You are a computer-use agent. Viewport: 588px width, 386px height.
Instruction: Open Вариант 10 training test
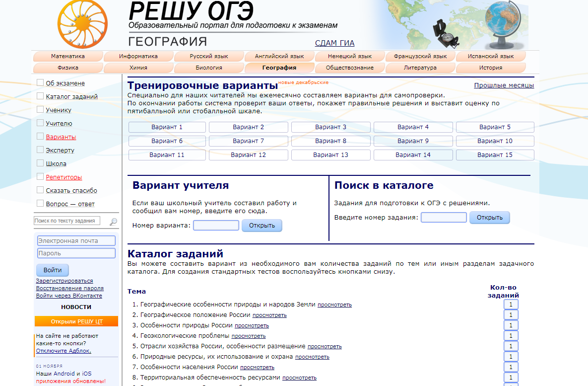click(495, 141)
